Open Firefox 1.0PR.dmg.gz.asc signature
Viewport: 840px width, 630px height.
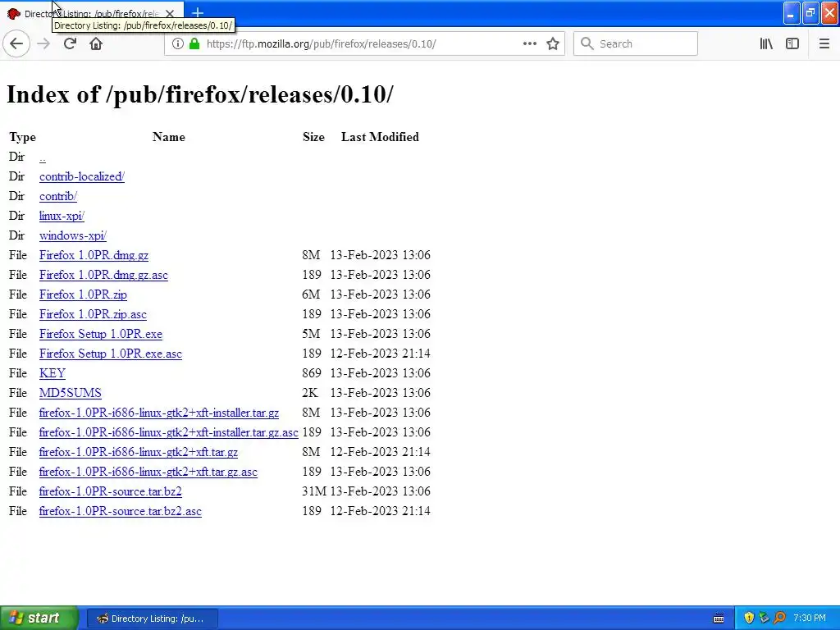click(x=103, y=275)
